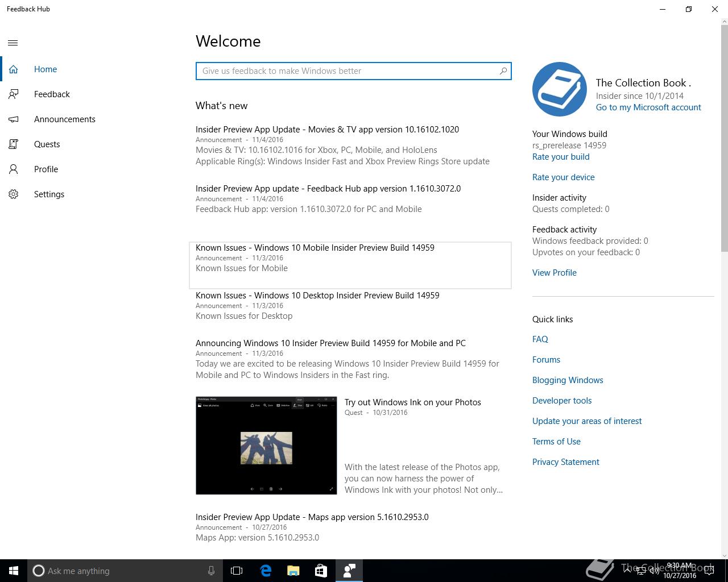This screenshot has width=728, height=582.
Task: Open the Terms of Use link
Action: point(556,442)
